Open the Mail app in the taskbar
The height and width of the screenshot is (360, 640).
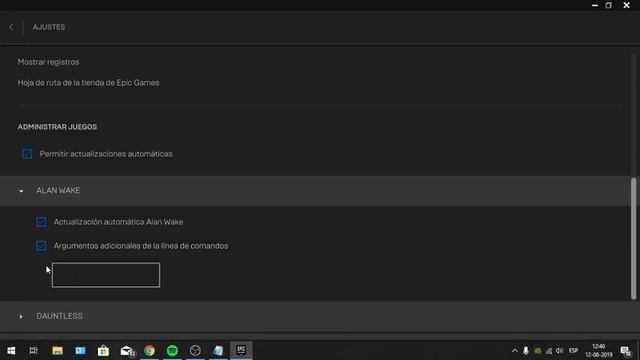point(127,351)
